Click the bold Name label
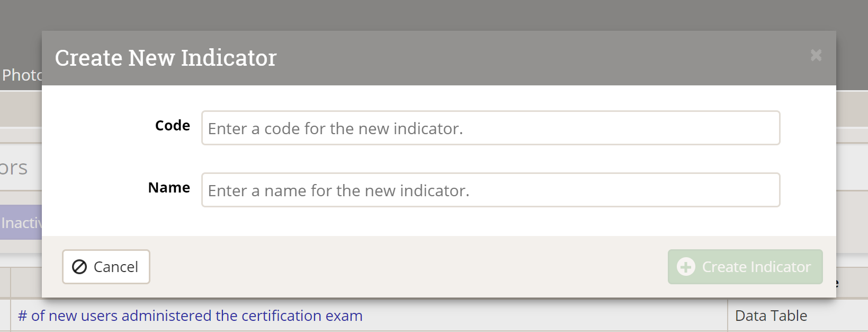Screen dimensions: 868x332 click(x=169, y=188)
